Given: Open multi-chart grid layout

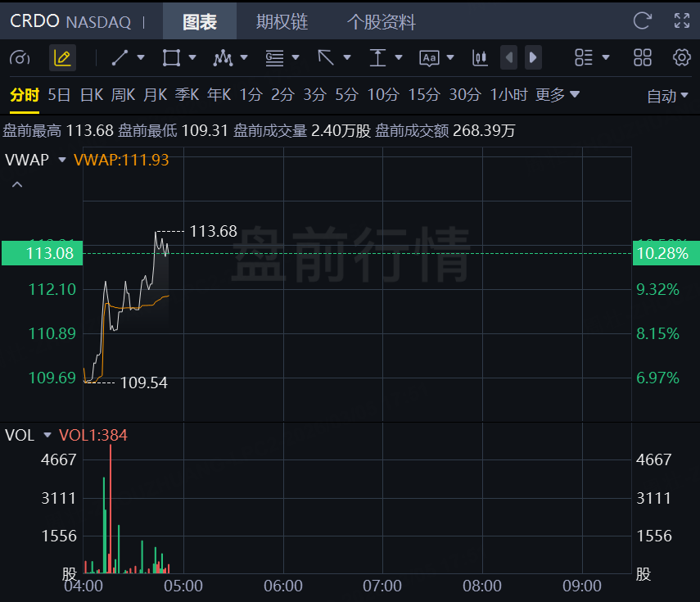Looking at the screenshot, I should (x=643, y=57).
